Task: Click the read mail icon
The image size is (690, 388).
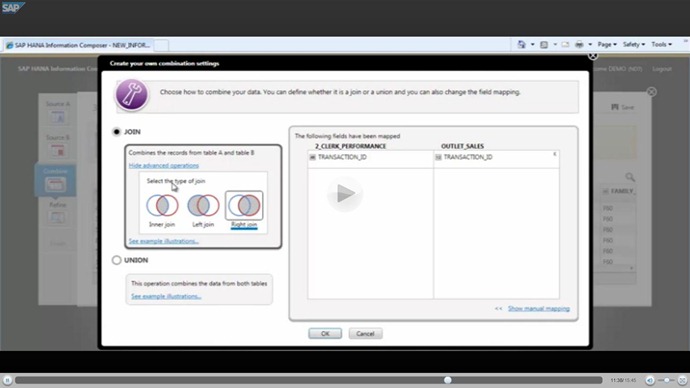Action: click(565, 44)
